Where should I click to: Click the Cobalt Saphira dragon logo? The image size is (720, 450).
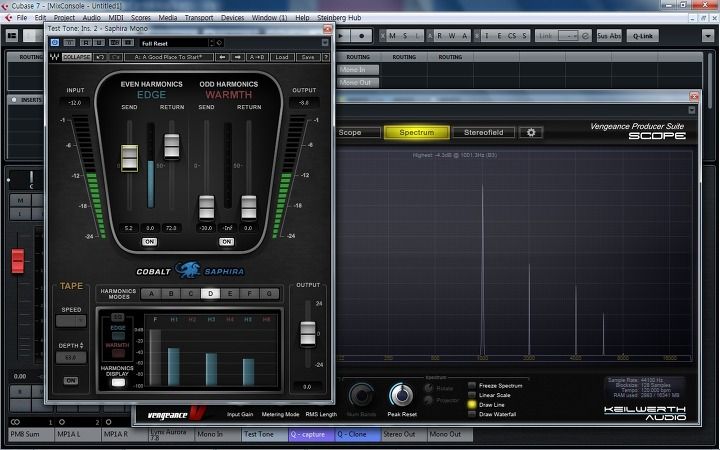[x=188, y=270]
